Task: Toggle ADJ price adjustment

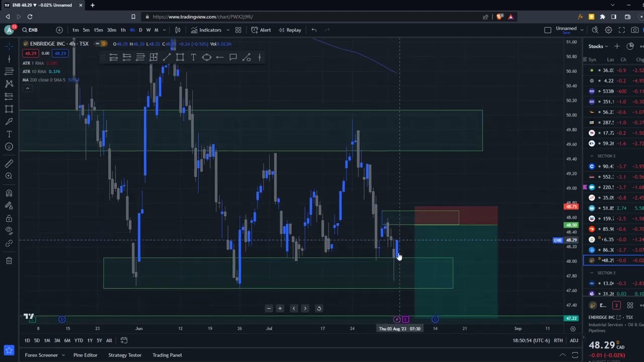Action: tap(574, 340)
